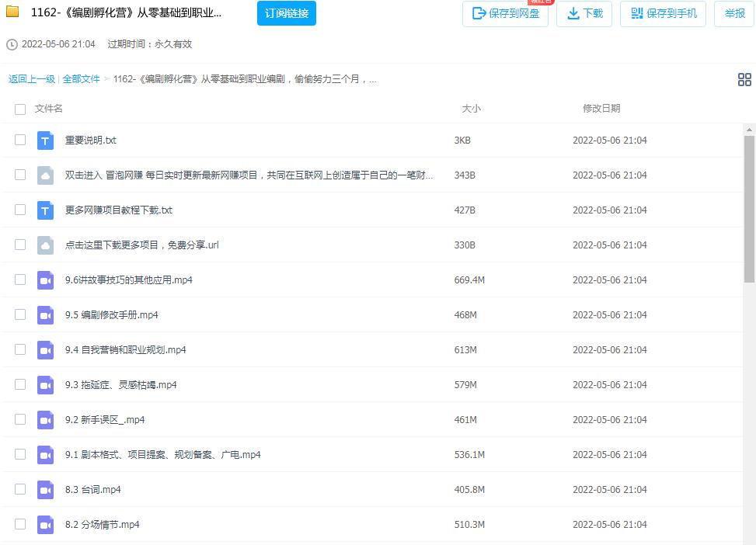Go back via 返回上一级 link

pyautogui.click(x=32, y=79)
